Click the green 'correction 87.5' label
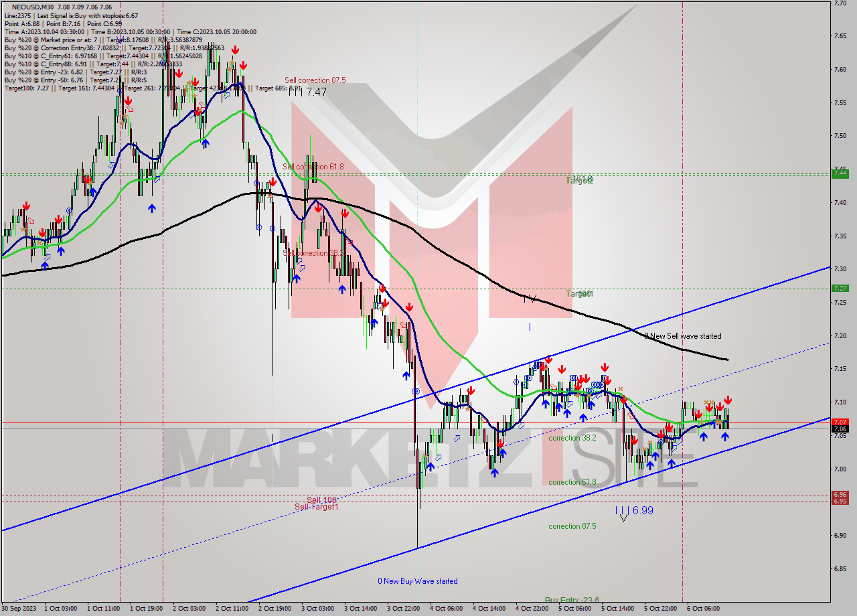This screenshot has width=857, height=616. (x=573, y=526)
